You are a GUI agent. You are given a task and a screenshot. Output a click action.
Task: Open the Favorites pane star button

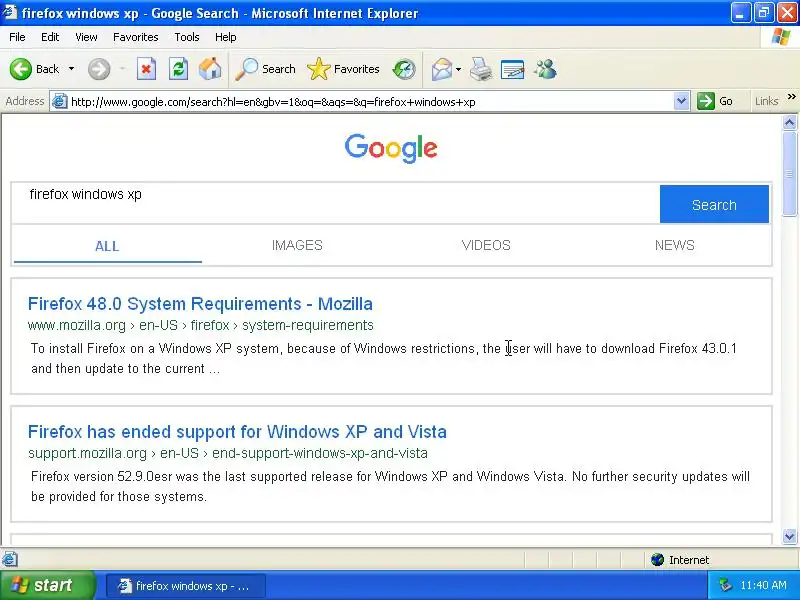click(x=343, y=69)
